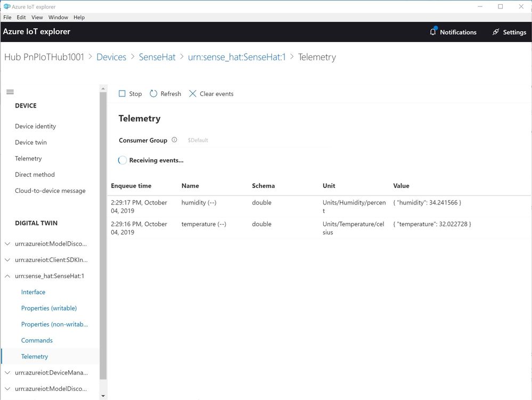532x400 pixels.
Task: Click the sidebar vertical scrollbar thumb
Action: 103,235
